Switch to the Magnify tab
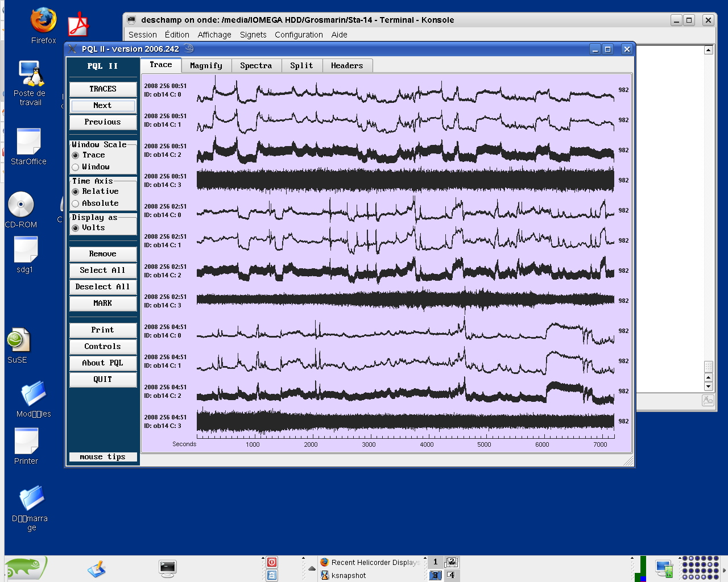728x582 pixels. 206,66
